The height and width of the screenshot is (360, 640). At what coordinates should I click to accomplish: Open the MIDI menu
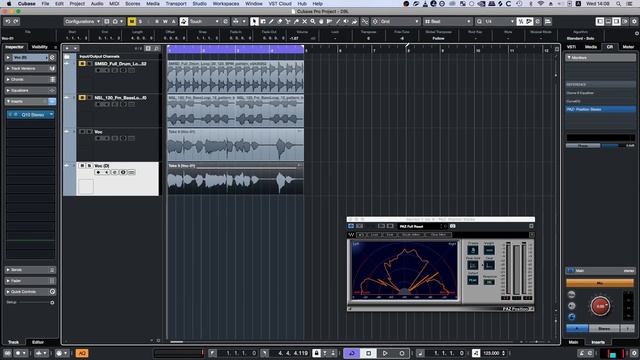114,3
